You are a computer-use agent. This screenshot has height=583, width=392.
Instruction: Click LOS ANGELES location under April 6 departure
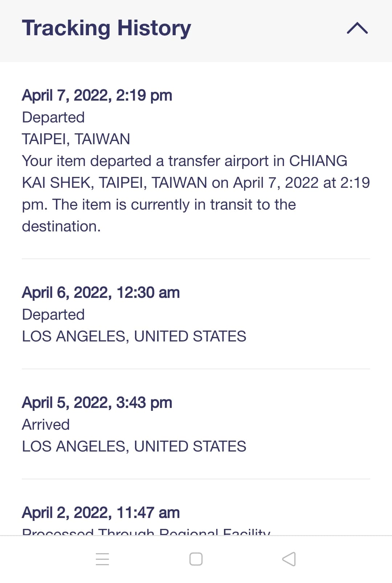[134, 336]
